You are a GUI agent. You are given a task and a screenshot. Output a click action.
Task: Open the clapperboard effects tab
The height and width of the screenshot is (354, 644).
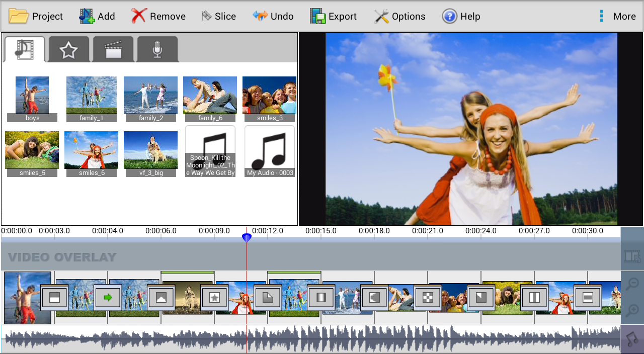tap(113, 48)
